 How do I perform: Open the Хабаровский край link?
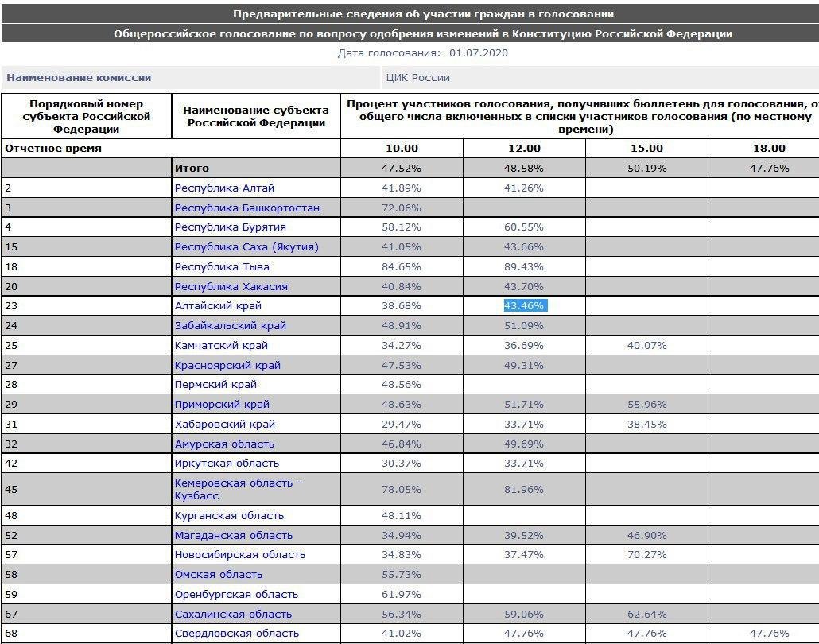224,424
